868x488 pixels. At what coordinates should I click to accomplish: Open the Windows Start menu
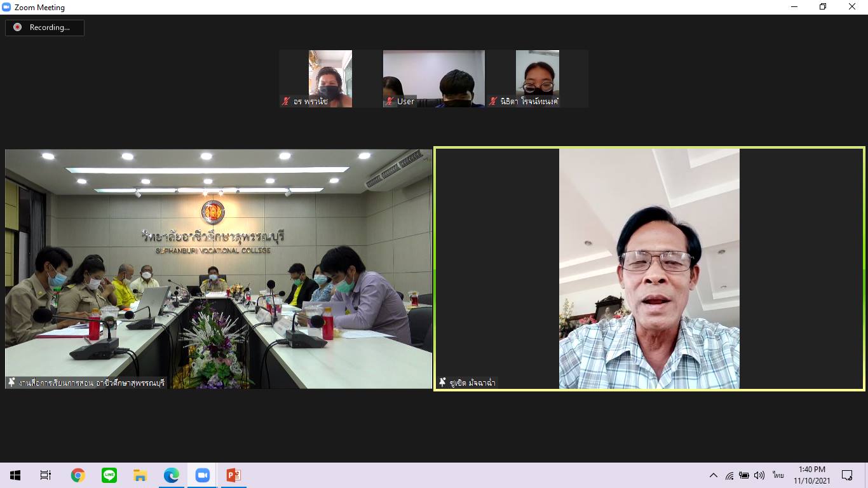[15, 475]
